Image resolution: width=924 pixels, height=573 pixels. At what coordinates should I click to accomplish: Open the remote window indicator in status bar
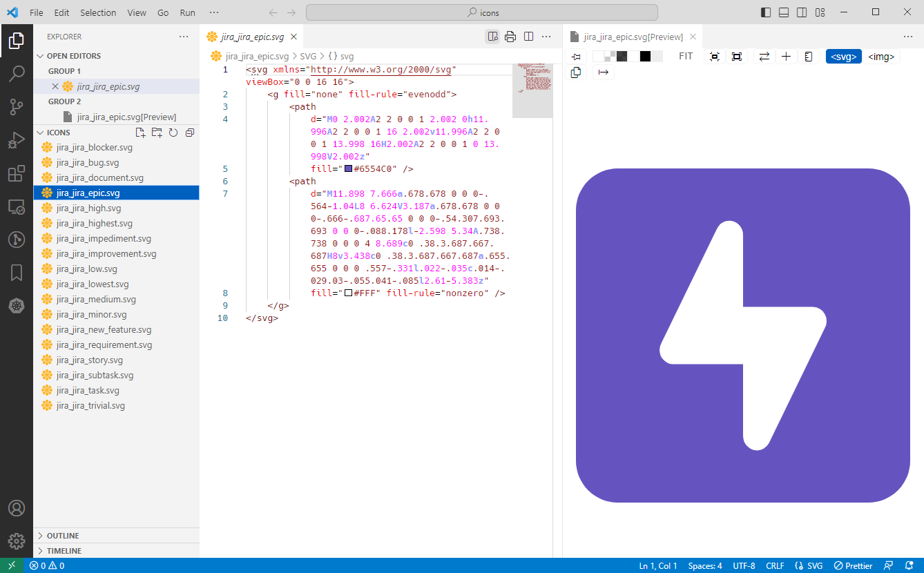12,565
